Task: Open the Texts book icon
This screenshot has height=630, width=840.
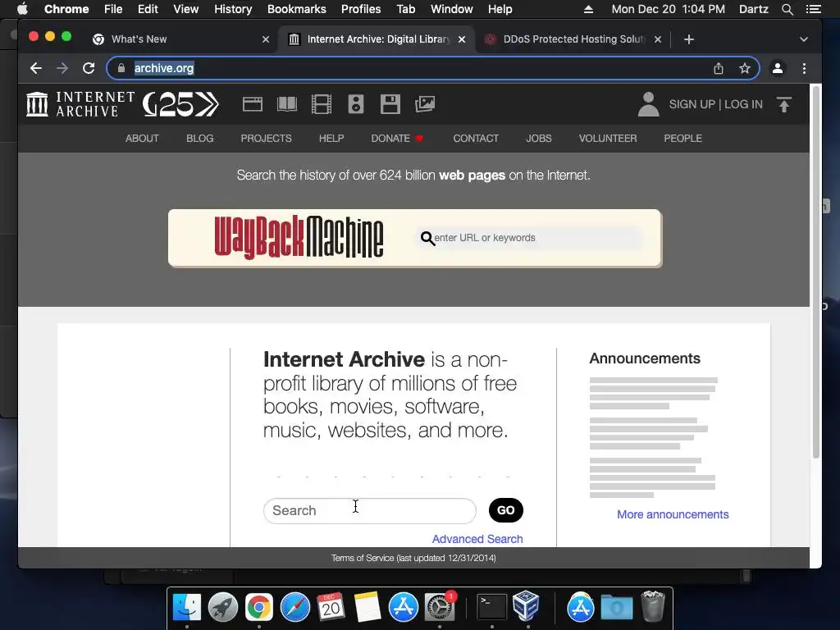Action: tap(287, 104)
